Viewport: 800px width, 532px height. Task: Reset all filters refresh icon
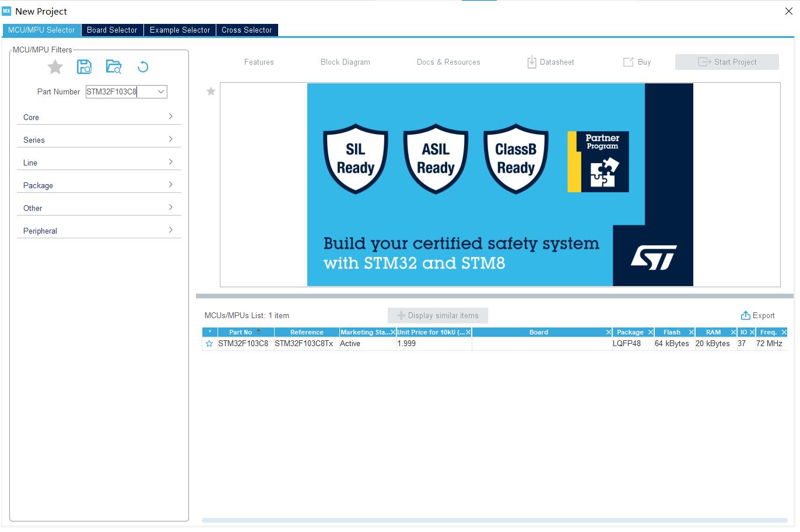point(143,67)
